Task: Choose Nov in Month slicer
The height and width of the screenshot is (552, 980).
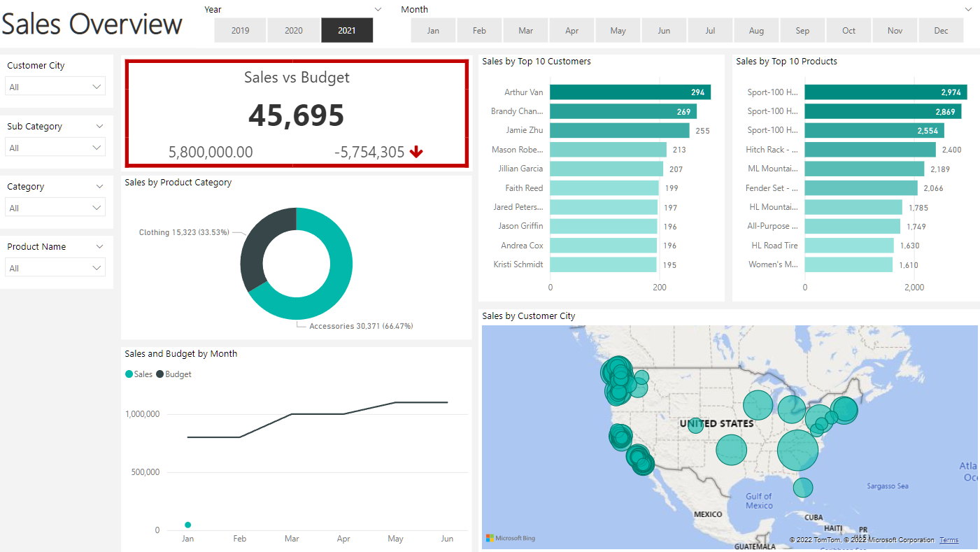Action: (895, 31)
